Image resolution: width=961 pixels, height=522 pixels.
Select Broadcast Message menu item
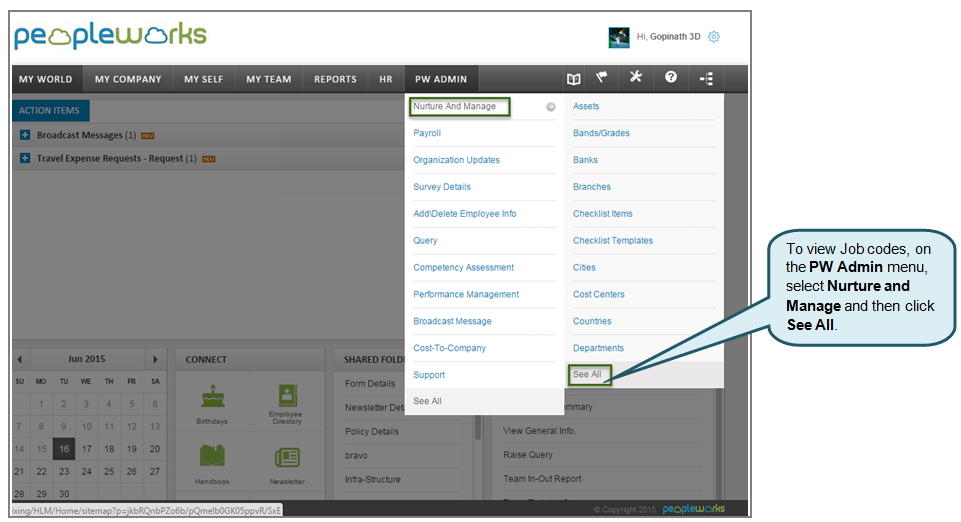pos(452,322)
